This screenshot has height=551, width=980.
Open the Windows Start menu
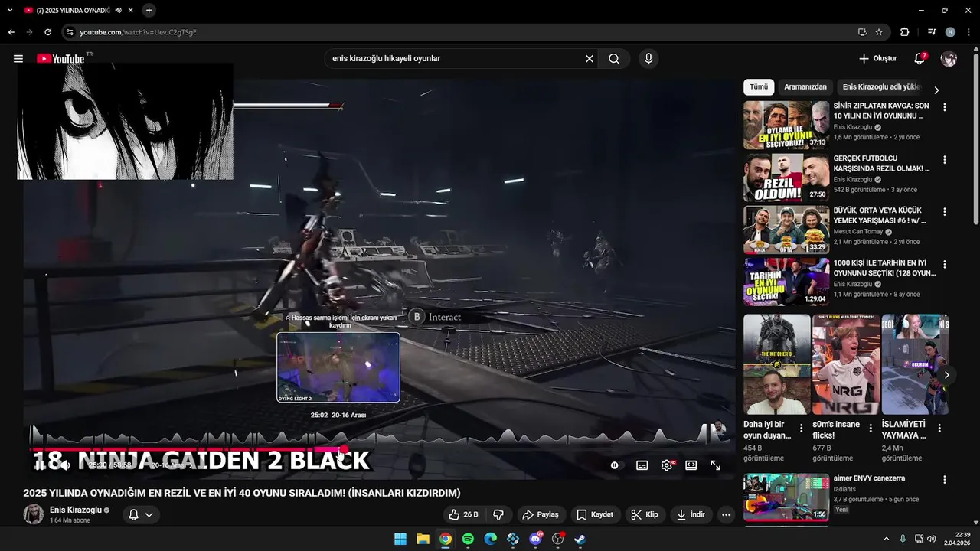(400, 539)
